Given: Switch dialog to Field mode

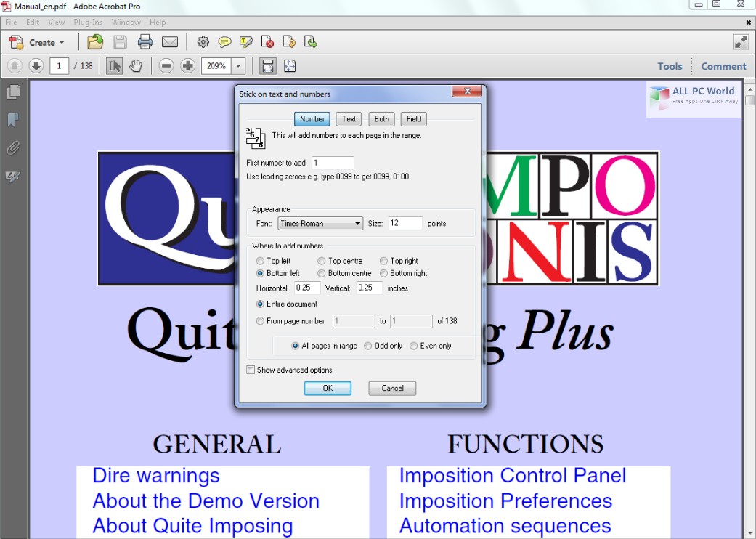Looking at the screenshot, I should click(x=414, y=119).
